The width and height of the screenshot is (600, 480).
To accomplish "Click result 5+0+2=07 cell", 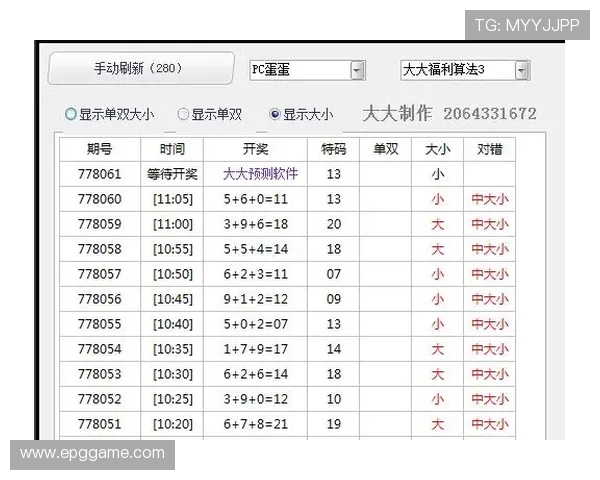I will point(255,324).
